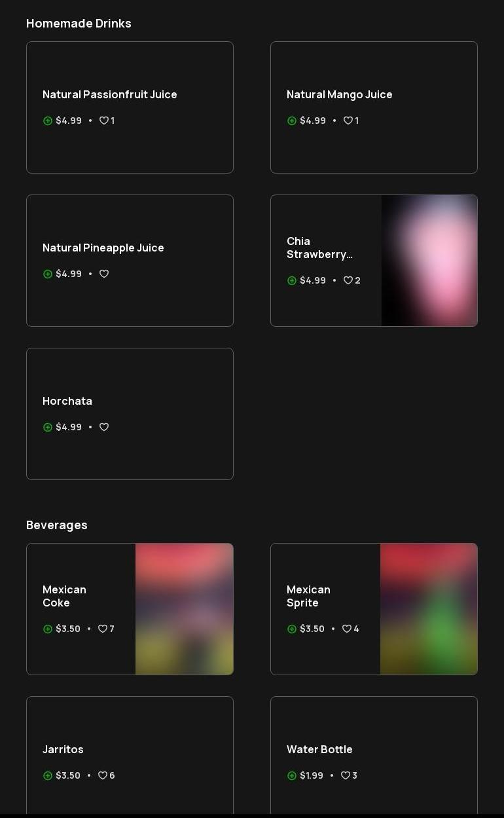View the Mexican Coke product image
Screen dimensions: 504x818
pyautogui.click(x=184, y=609)
